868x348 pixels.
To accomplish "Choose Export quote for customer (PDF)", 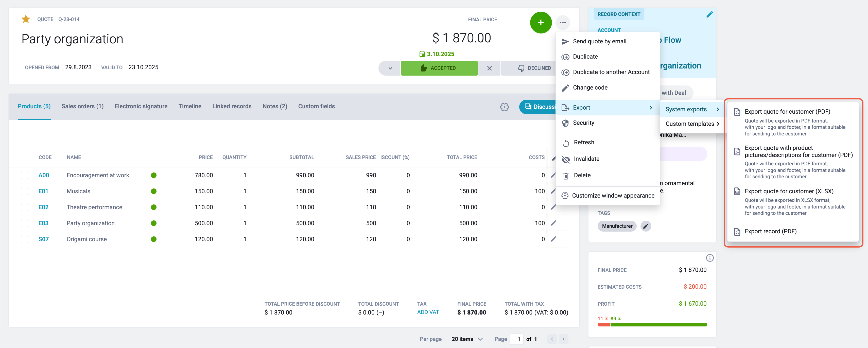I will point(792,122).
